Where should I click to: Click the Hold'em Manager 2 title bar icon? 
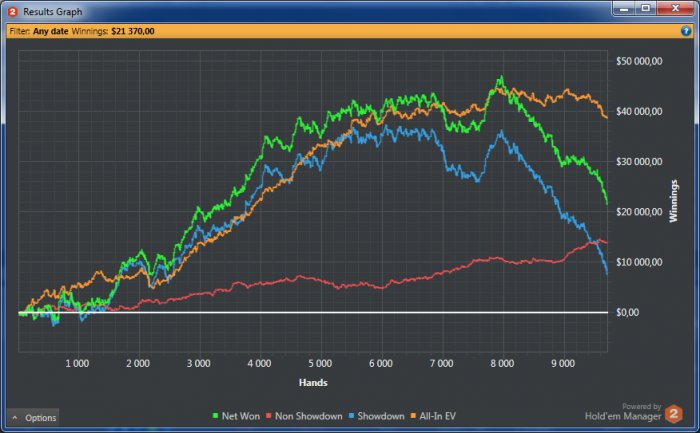12,12
